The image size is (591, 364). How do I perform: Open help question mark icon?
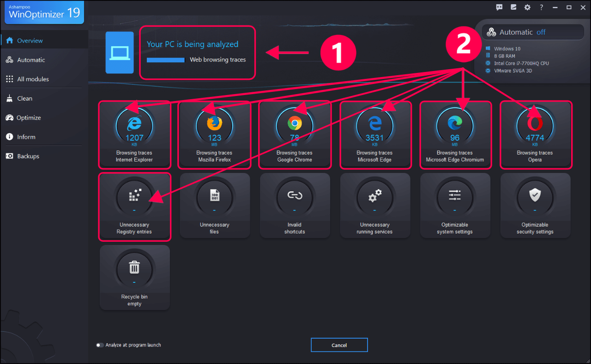pyautogui.click(x=541, y=7)
